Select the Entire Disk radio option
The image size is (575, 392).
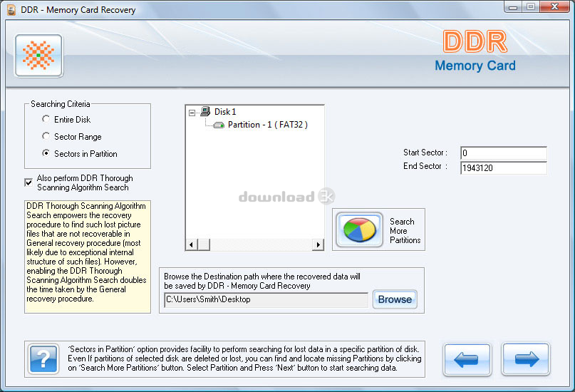click(46, 119)
